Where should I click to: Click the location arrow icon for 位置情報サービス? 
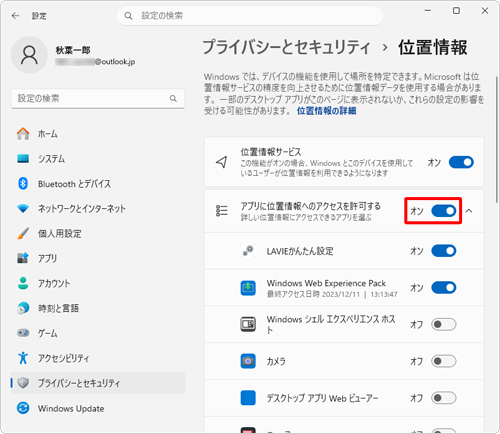[x=222, y=162]
